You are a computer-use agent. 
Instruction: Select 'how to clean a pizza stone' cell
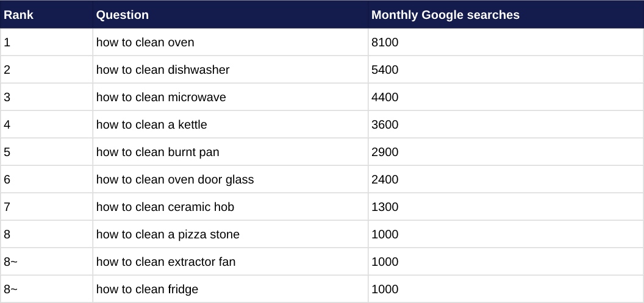coord(231,235)
